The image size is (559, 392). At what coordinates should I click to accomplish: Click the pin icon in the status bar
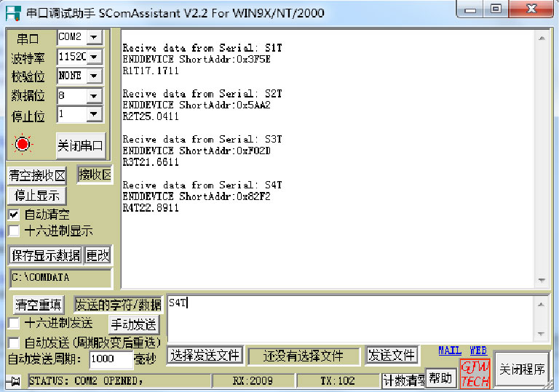click(x=15, y=381)
